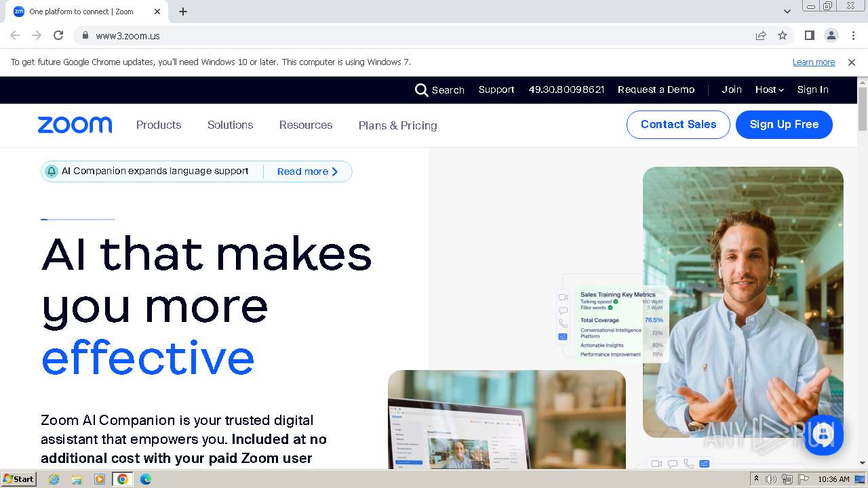Share this page icon
Viewport: 868px width, 488px height.
(761, 35)
